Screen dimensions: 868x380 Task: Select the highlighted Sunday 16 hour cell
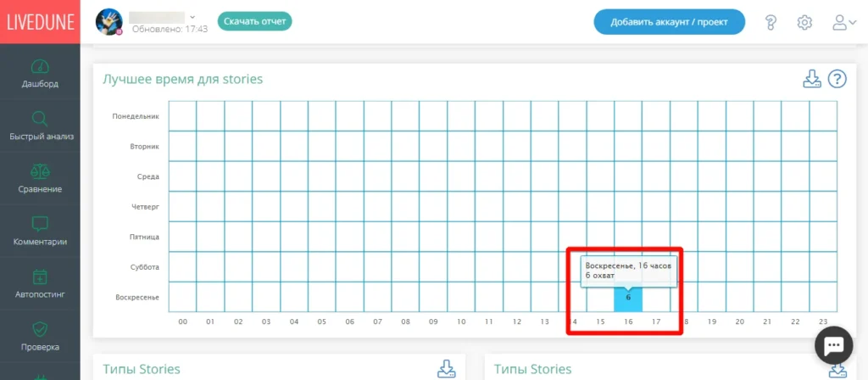pyautogui.click(x=628, y=298)
